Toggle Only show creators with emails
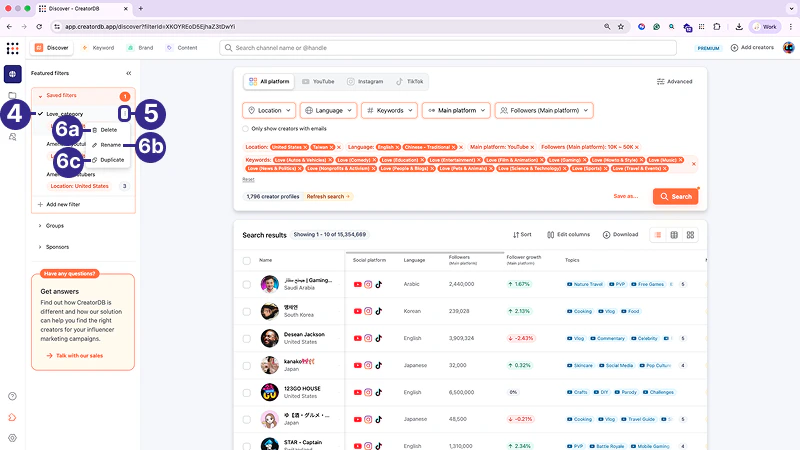The width and height of the screenshot is (800, 450). [x=245, y=129]
